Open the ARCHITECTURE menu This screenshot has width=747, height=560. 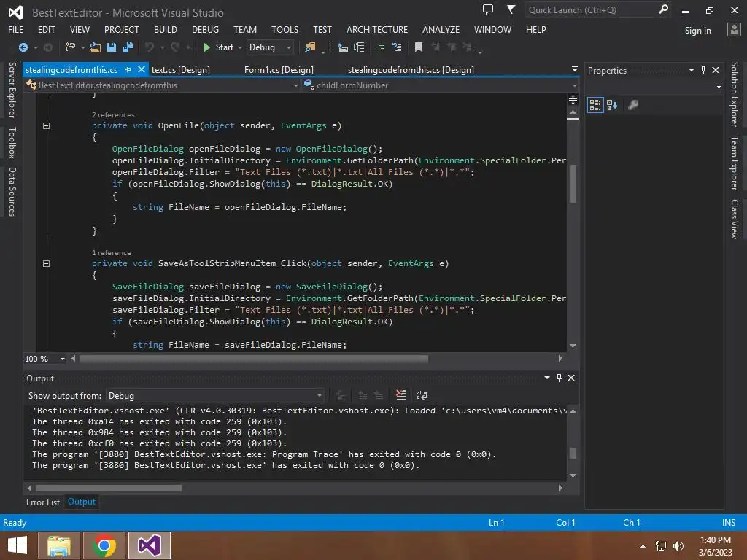pos(377,29)
